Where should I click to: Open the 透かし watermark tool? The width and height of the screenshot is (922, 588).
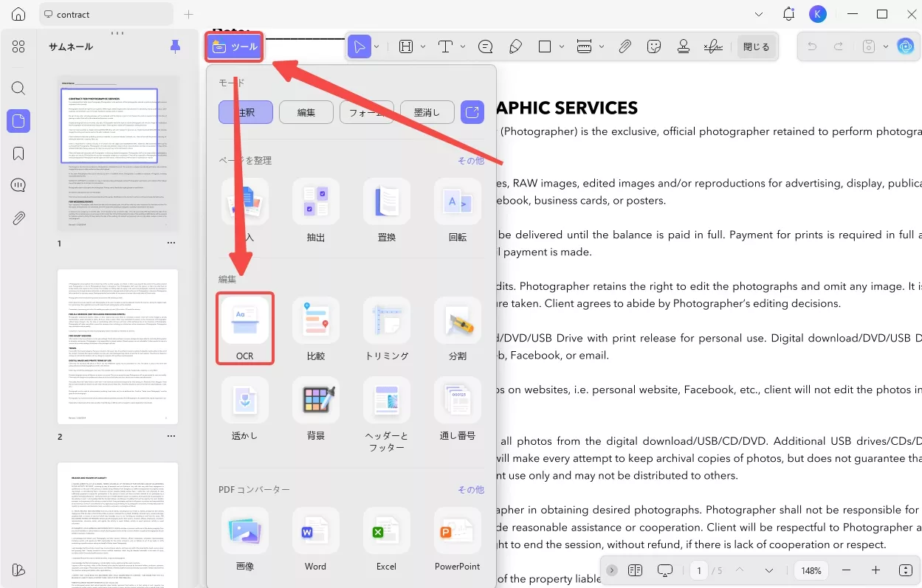(x=245, y=409)
